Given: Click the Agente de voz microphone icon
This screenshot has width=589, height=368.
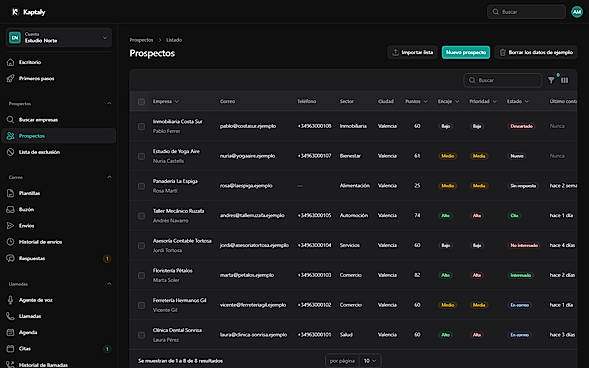Looking at the screenshot, I should pyautogui.click(x=11, y=300).
